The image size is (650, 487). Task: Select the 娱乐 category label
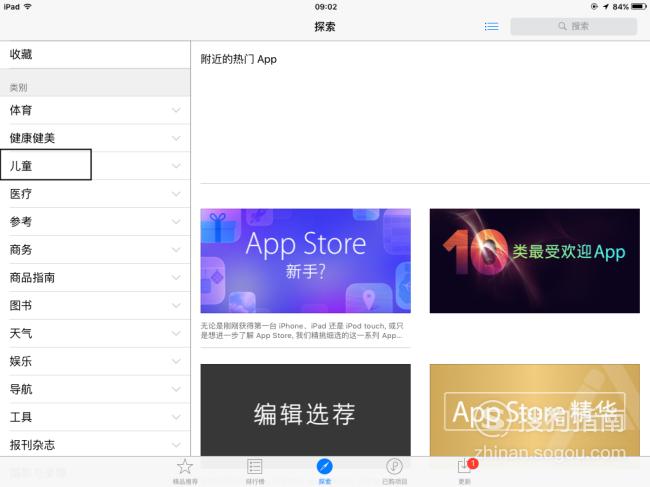[x=21, y=361]
